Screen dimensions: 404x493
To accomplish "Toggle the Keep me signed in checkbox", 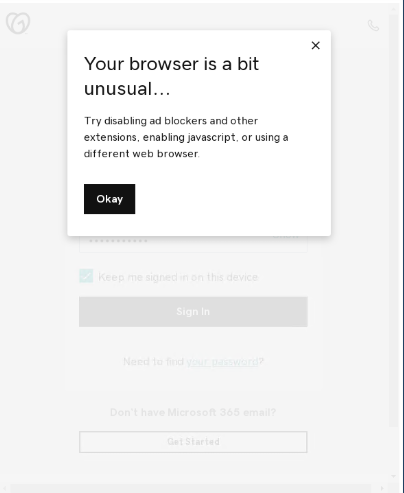I will [86, 276].
